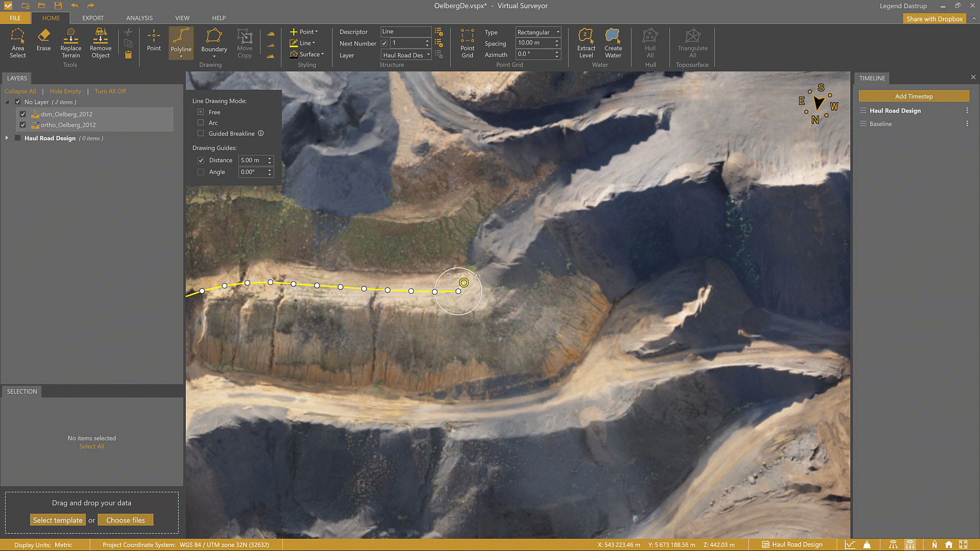
Task: Select the Area Select tool
Action: click(x=17, y=43)
